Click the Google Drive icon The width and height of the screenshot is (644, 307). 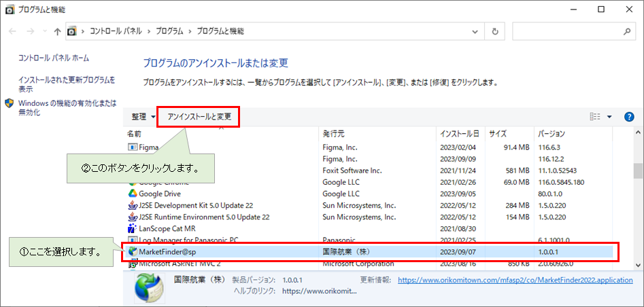coord(133,194)
